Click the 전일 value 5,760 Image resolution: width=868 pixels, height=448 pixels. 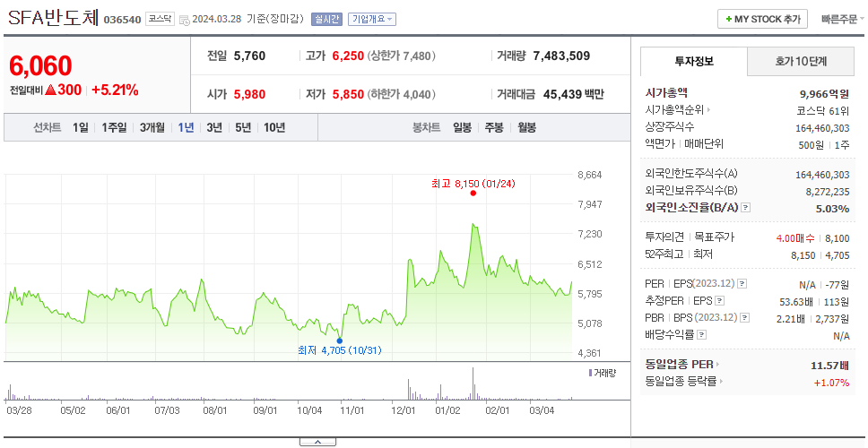pyautogui.click(x=249, y=56)
